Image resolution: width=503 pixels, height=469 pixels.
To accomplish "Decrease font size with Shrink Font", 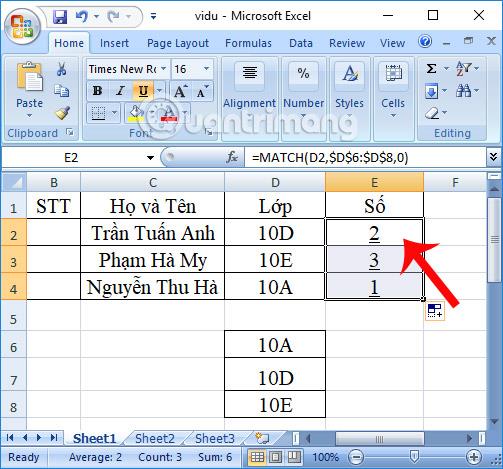I will tap(202, 91).
